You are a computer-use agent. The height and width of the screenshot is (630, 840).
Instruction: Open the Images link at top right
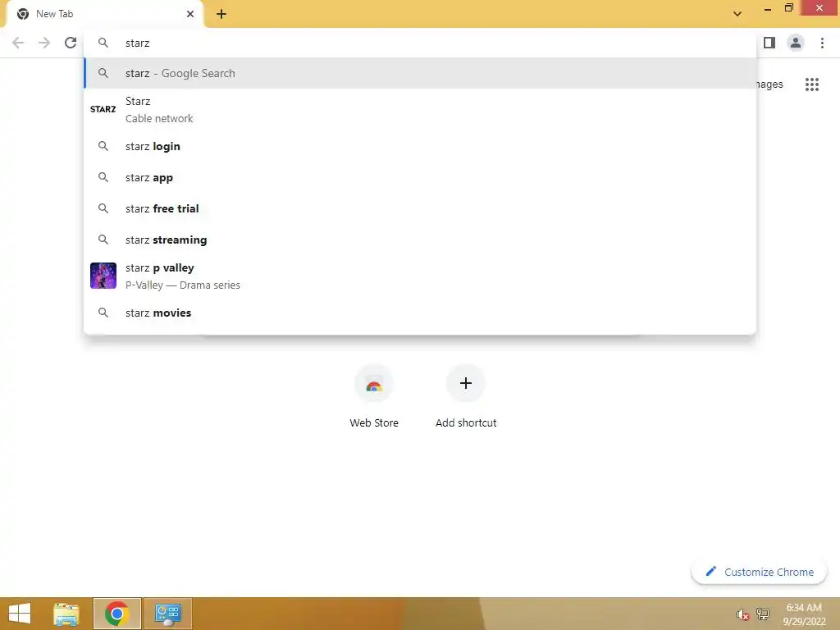tap(769, 84)
